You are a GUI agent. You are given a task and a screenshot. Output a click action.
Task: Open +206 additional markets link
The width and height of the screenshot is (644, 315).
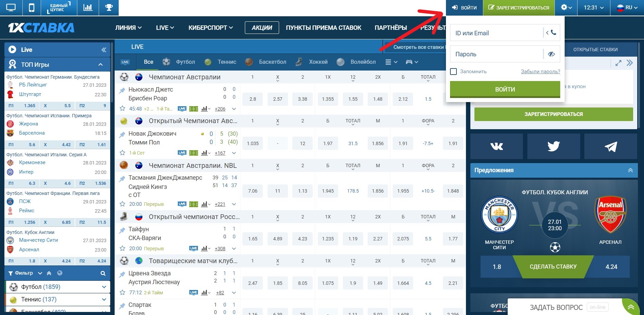220,109
